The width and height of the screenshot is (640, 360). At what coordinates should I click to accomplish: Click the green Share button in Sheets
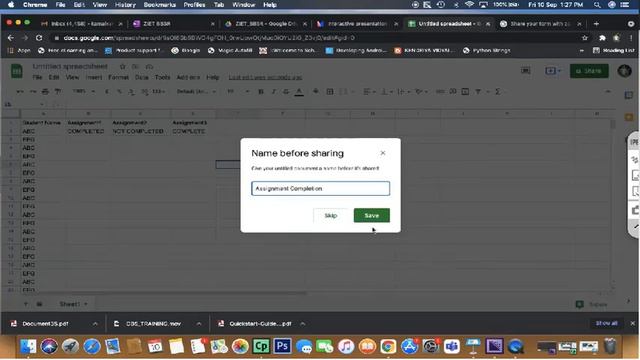tap(589, 71)
